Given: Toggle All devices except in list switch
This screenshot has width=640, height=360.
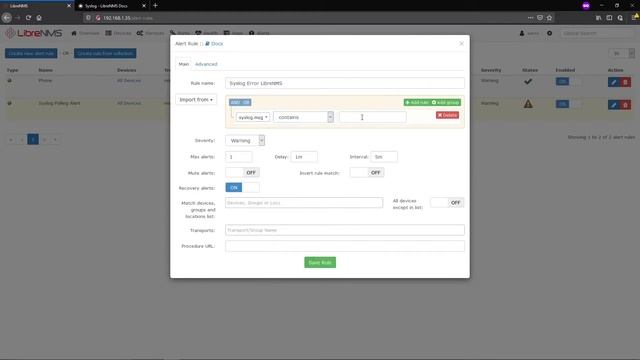Looking at the screenshot, I should (x=447, y=202).
